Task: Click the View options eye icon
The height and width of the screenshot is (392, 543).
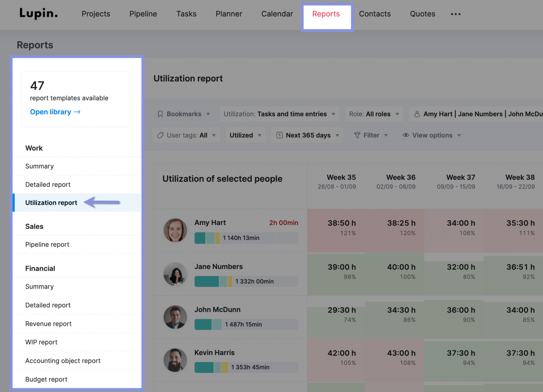Action: [405, 135]
